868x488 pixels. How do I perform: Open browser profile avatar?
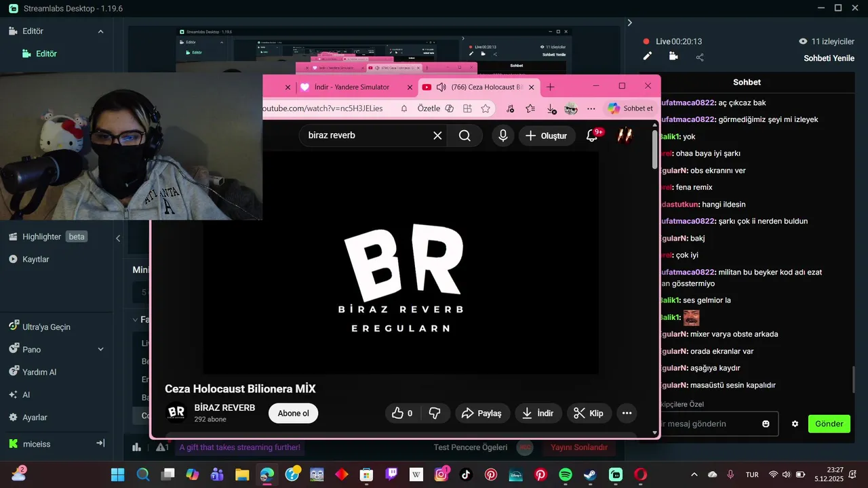[x=571, y=108]
